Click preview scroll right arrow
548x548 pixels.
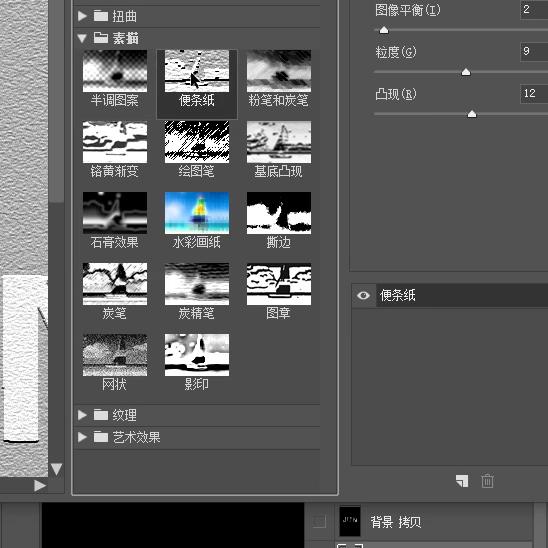[x=40, y=485]
